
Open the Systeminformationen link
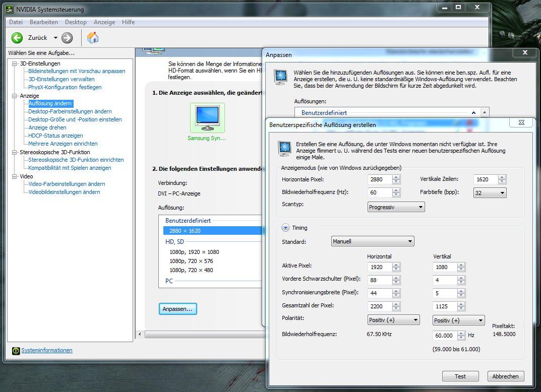(47, 350)
